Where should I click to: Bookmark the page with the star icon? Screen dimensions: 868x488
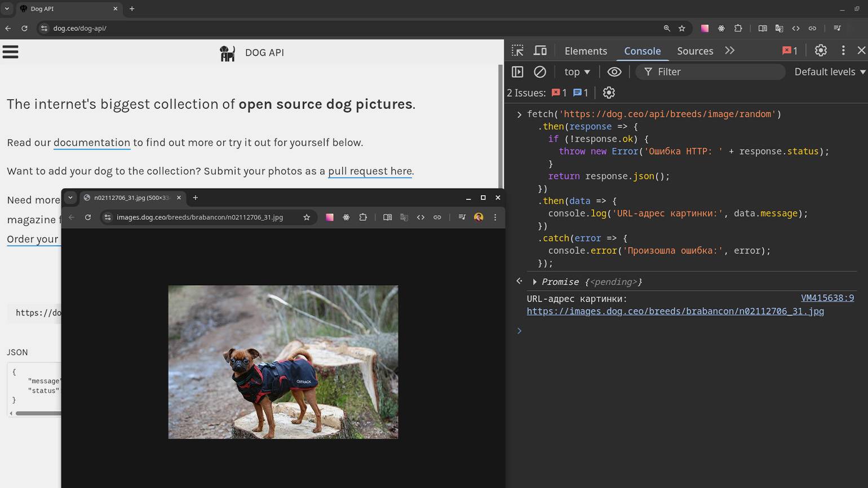coord(682,28)
